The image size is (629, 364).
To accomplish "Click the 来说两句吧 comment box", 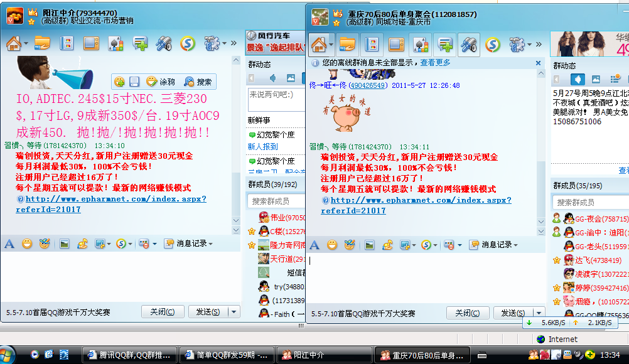I will pyautogui.click(x=276, y=99).
